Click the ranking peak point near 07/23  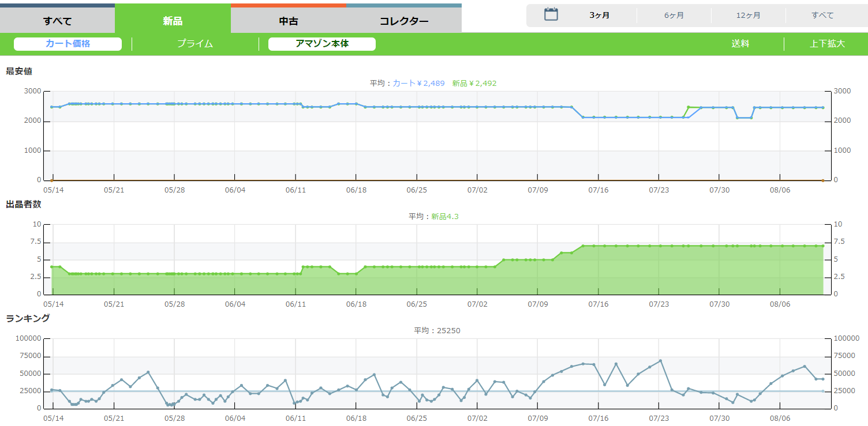[660, 361]
